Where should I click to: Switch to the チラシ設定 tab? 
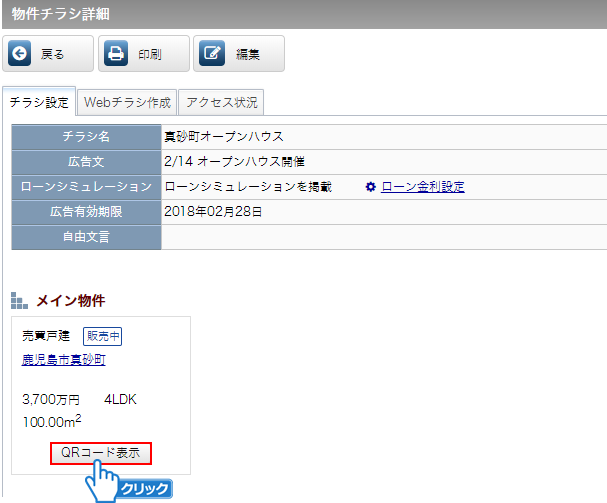[x=39, y=102]
